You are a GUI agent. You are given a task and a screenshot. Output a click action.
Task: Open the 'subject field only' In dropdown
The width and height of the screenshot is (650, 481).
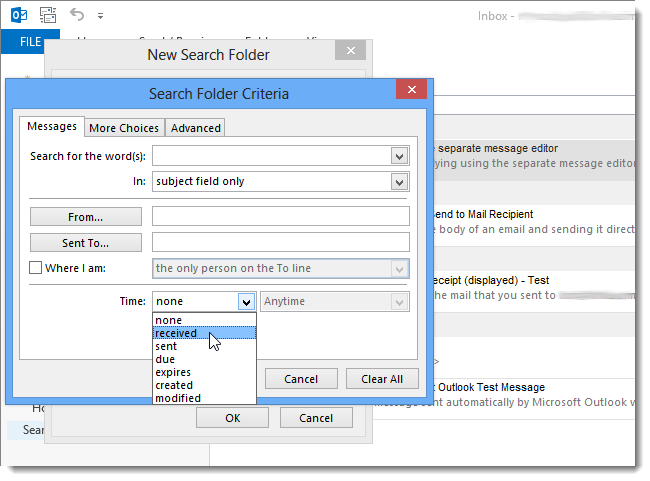pos(281,182)
